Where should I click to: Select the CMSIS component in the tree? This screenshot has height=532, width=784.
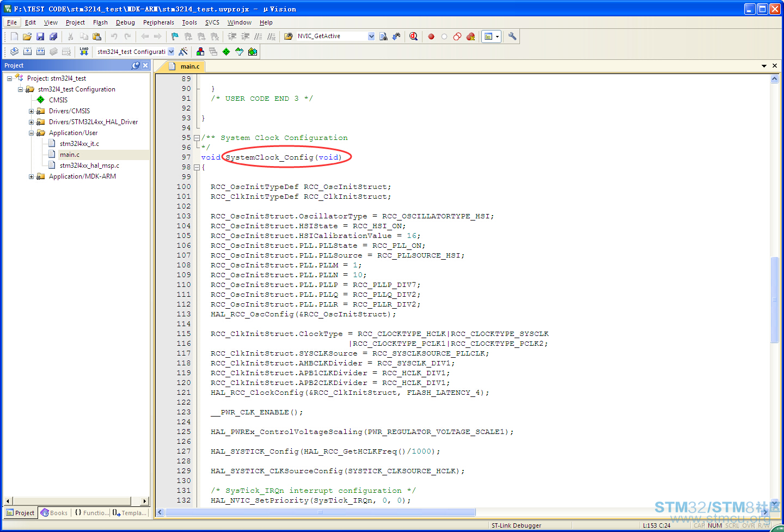58,100
